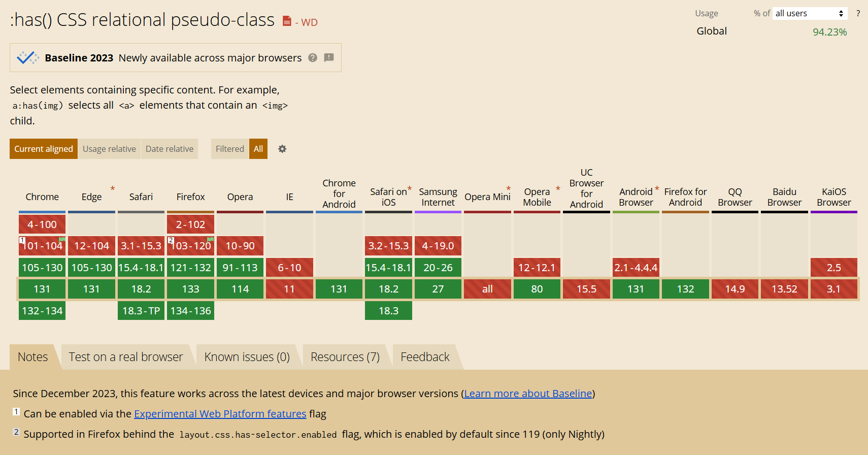The width and height of the screenshot is (868, 455).
Task: Switch to Usage relative view
Action: pos(109,149)
